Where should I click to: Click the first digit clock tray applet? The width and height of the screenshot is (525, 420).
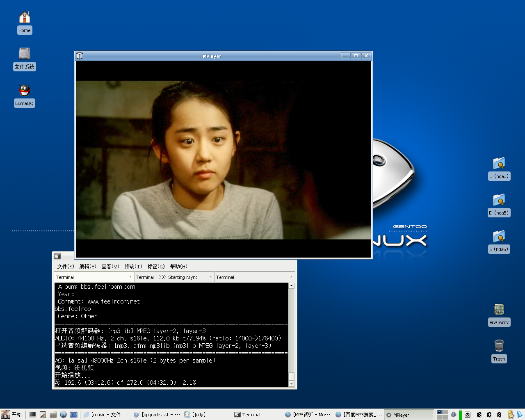tap(479, 415)
